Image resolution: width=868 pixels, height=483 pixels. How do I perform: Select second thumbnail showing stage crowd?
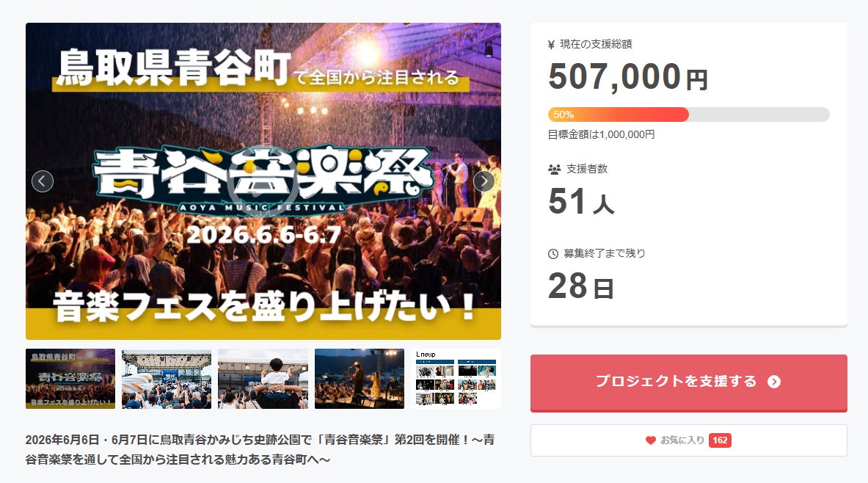click(x=167, y=379)
